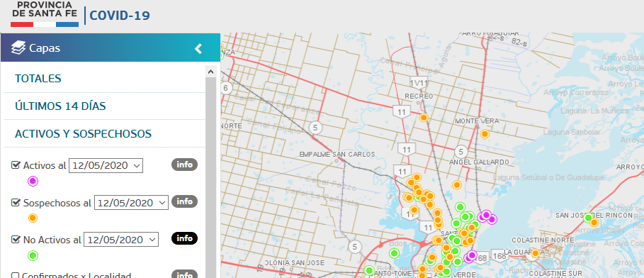
Task: Click the Provincia de Santa Fe logo
Action: tap(45, 14)
